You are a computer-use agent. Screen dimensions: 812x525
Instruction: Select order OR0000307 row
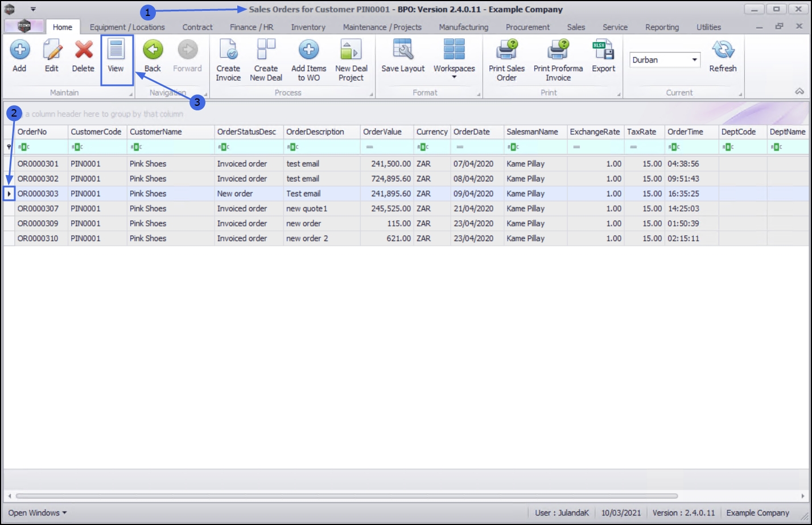click(x=406, y=209)
